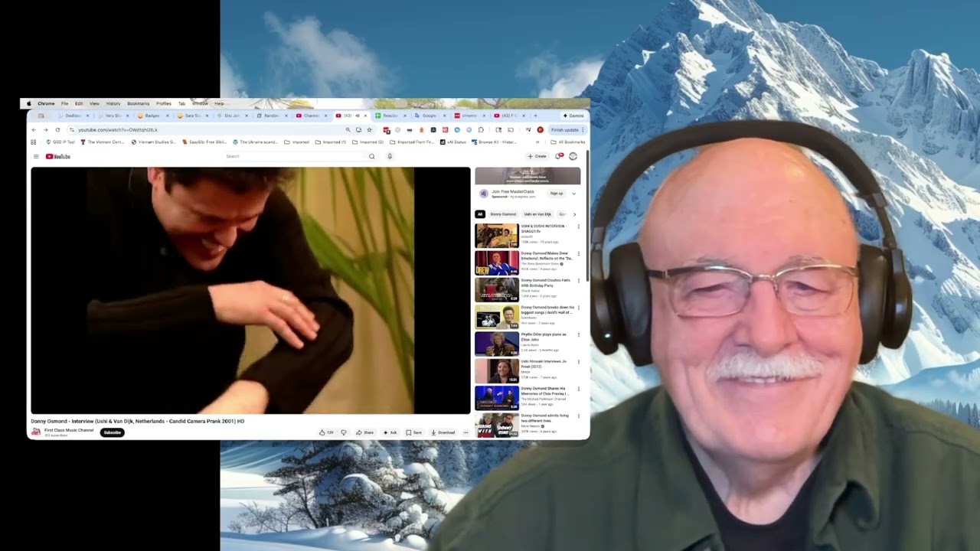Viewport: 980px width, 551px height.
Task: Open options for USHI & DUSHI INTERVIEW video
Action: point(578,227)
